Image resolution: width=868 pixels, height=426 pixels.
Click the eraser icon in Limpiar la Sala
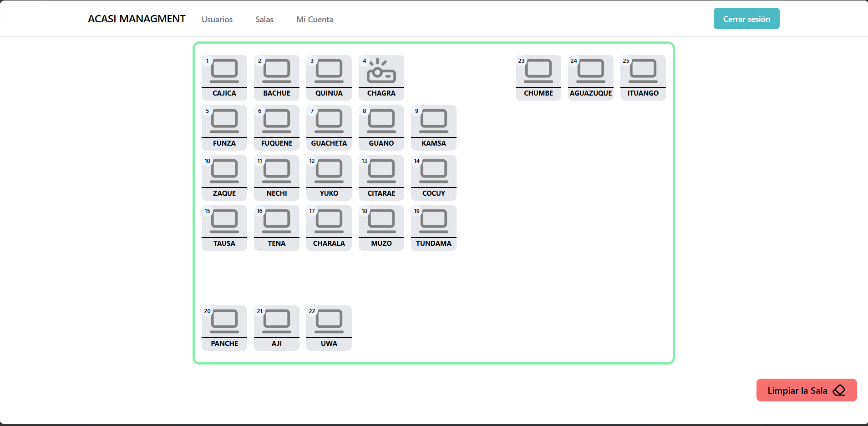[839, 390]
